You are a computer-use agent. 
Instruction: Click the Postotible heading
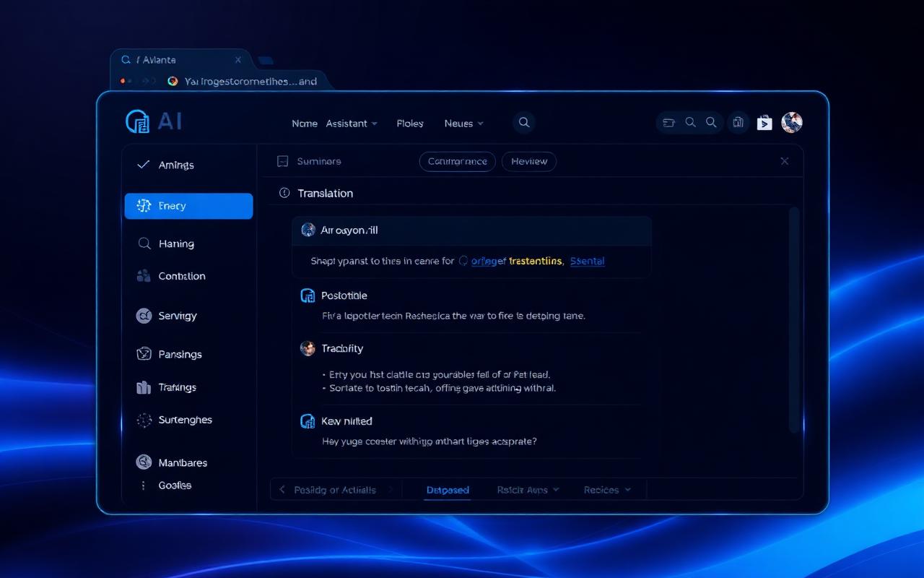click(x=344, y=296)
